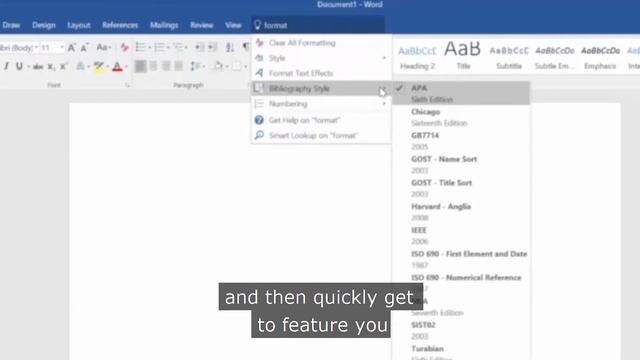Image resolution: width=640 pixels, height=360 pixels.
Task: Align text right
Action: click(166, 66)
